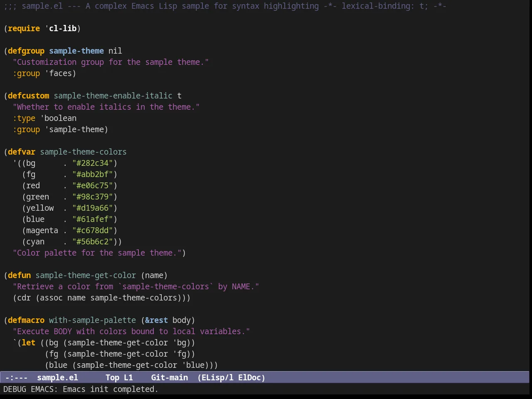Click the echo area message 'DEBUG EMACS: Emacs init completed.'
The width and height of the screenshot is (532, 399).
click(x=81, y=389)
